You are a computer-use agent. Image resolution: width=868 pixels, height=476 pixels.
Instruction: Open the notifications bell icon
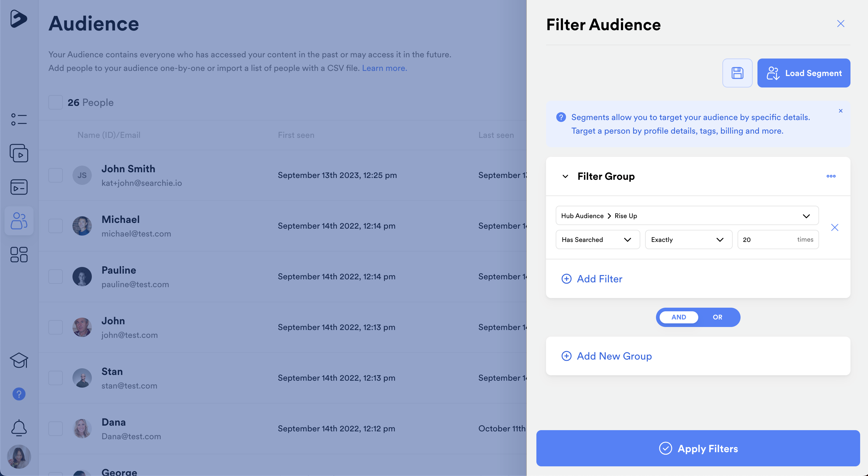click(x=19, y=427)
